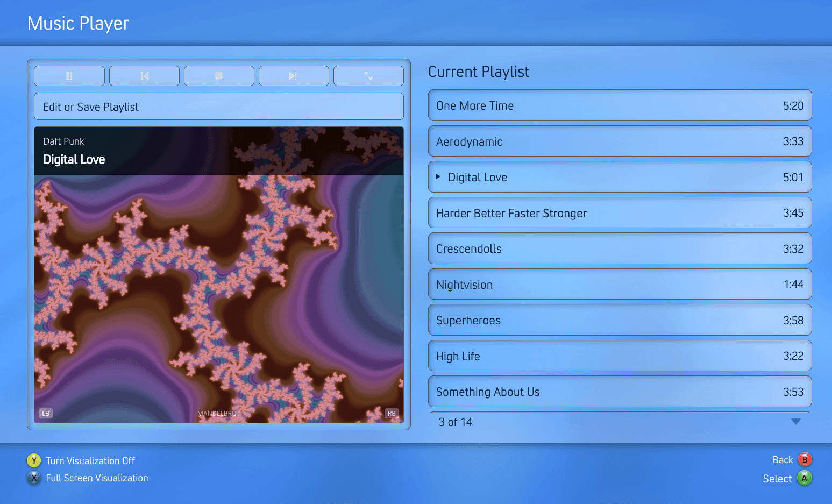Click the RB next visualization icon
This screenshot has width=832, height=504.
point(392,414)
